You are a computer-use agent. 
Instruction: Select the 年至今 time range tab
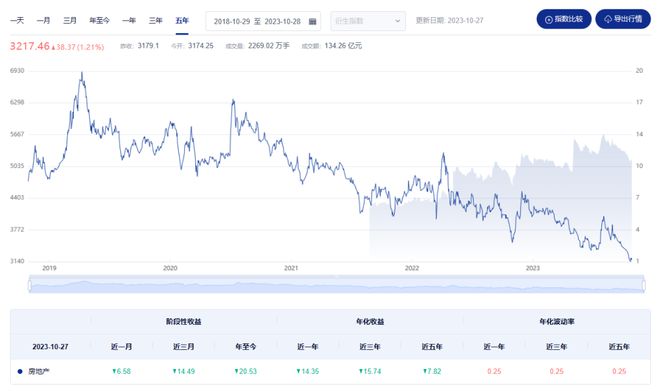(x=99, y=20)
